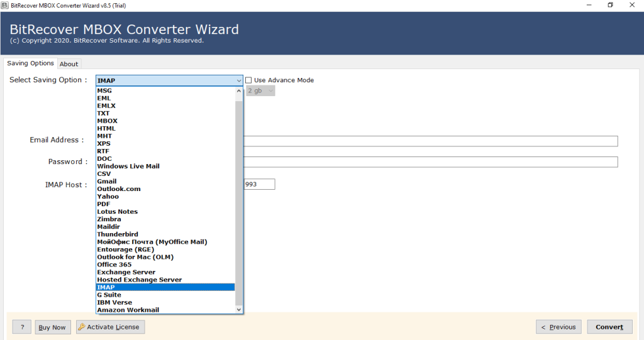Select Hosted Exchange Server option
This screenshot has height=340, width=644.
pyautogui.click(x=165, y=280)
